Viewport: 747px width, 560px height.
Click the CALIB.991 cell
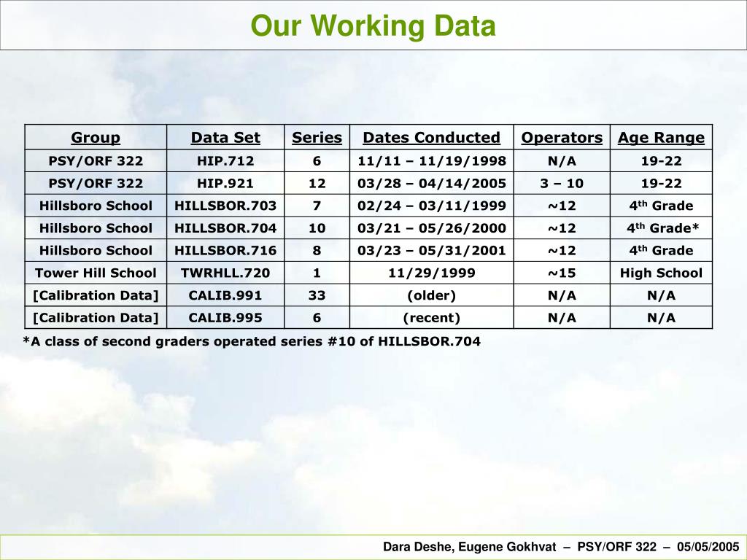pos(225,295)
